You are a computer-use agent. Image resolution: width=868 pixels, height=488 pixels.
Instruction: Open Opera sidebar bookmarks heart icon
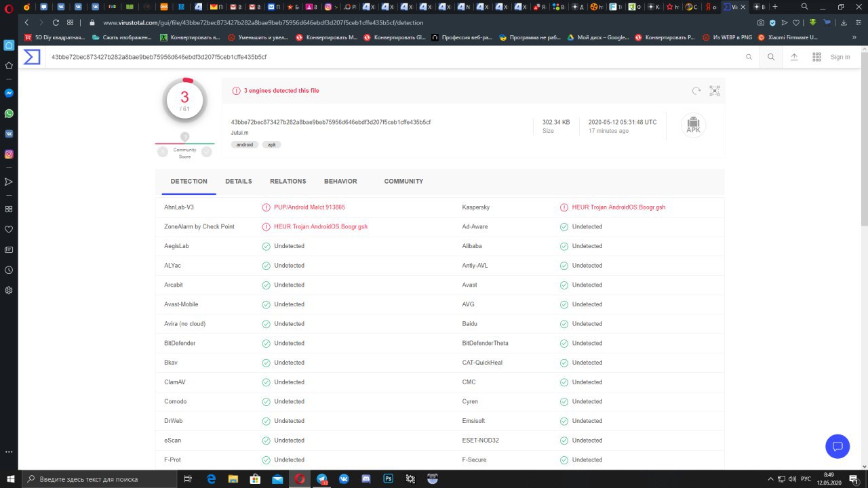click(x=9, y=229)
